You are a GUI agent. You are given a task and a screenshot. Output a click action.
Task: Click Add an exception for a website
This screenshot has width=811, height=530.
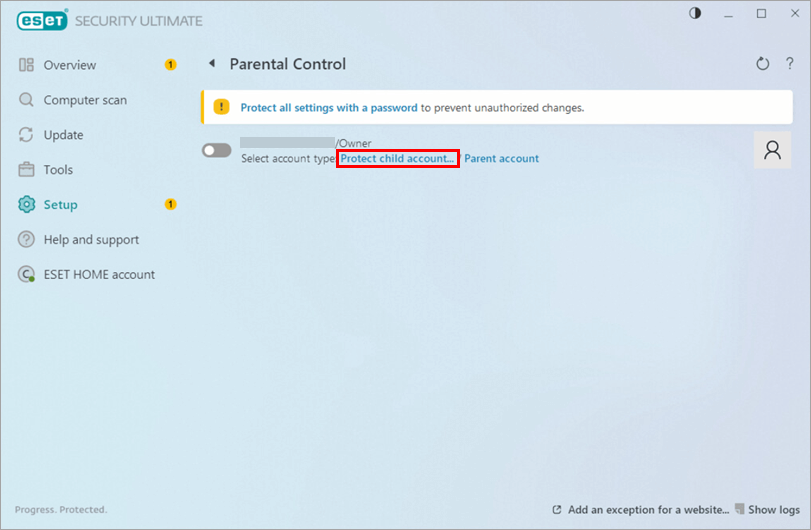point(648,510)
